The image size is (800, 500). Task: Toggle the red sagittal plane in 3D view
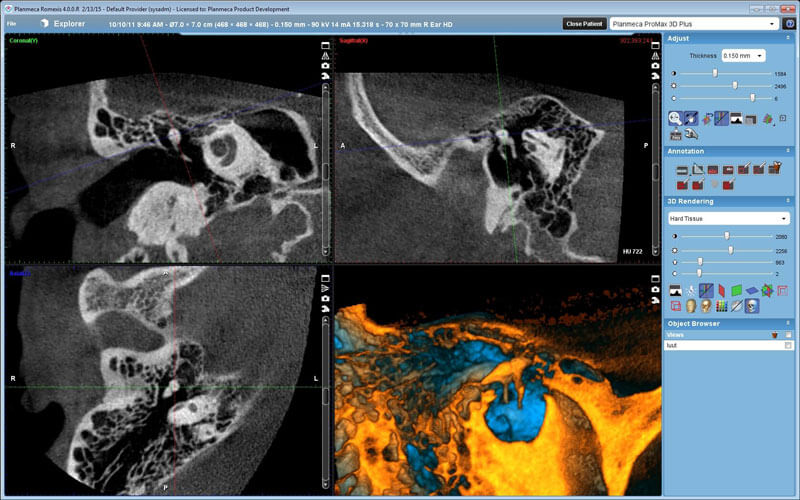(x=721, y=291)
